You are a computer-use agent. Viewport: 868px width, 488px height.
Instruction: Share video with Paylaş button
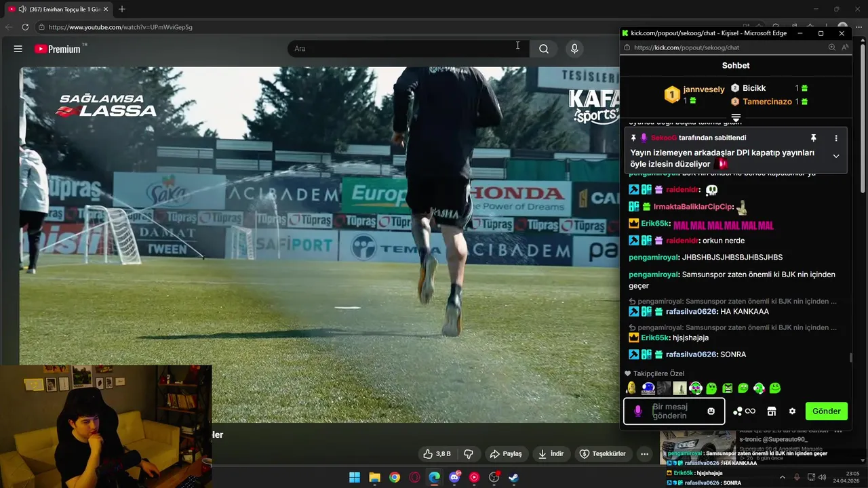coord(506,454)
